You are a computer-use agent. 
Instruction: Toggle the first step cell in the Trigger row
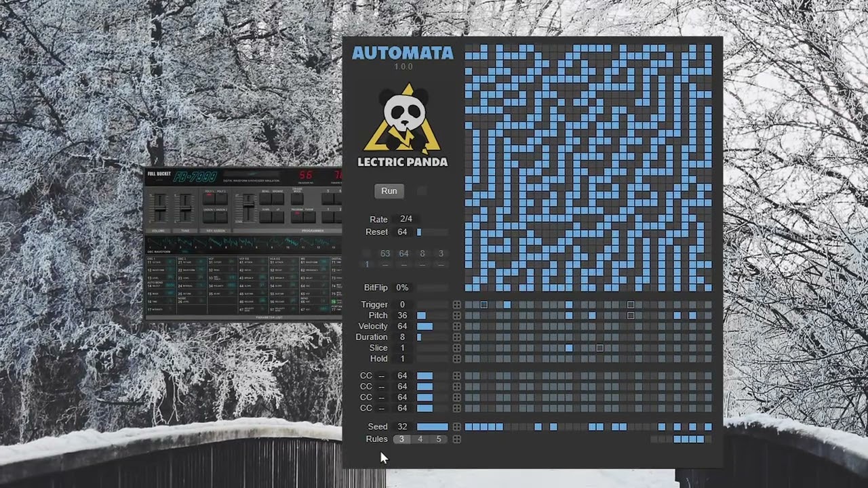pyautogui.click(x=468, y=305)
